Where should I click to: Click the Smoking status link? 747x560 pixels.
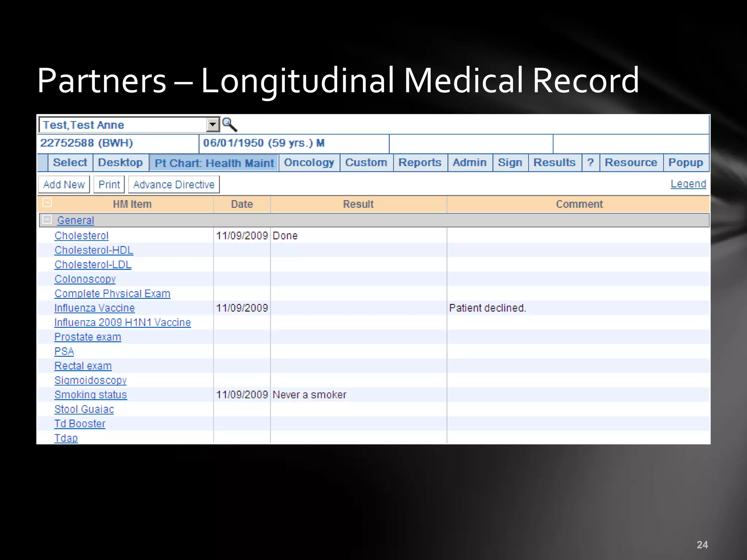[x=91, y=395]
